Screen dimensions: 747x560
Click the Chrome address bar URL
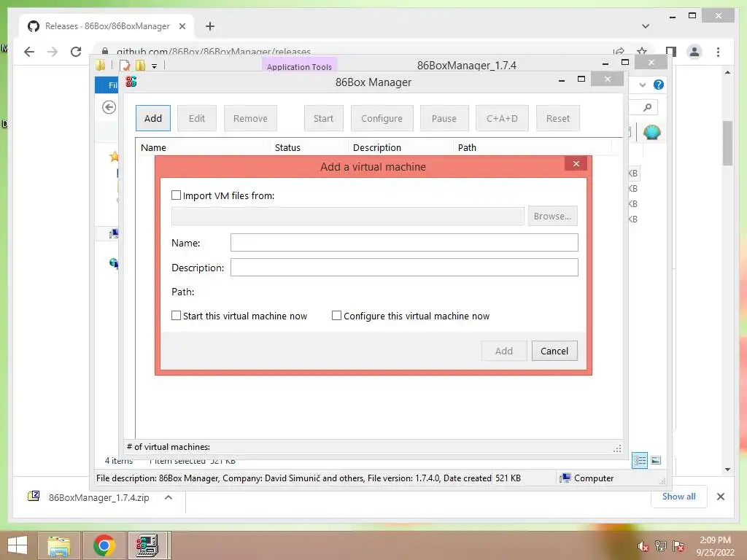[x=214, y=52]
